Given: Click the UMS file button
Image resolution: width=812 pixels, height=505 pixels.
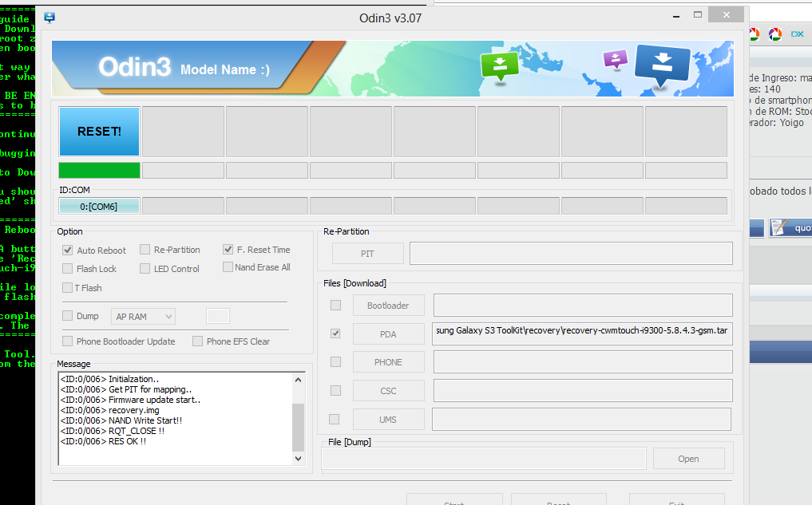Looking at the screenshot, I should pyautogui.click(x=388, y=420).
